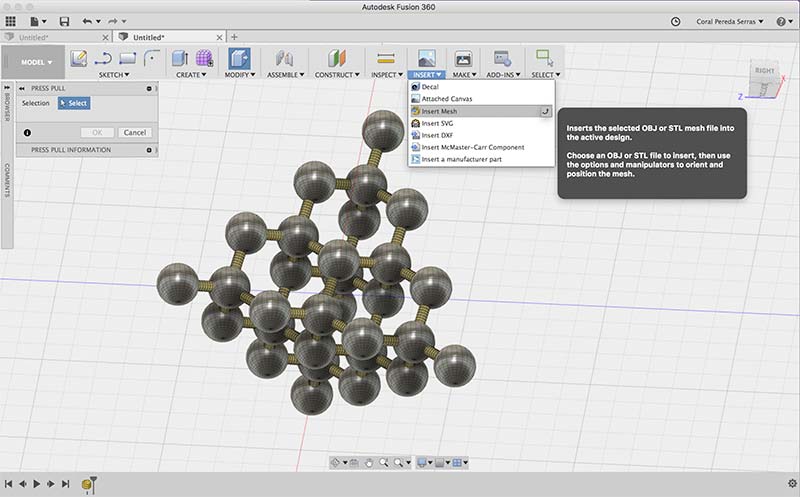
Task: Click the orbit tool in navigation bar
Action: pyautogui.click(x=336, y=463)
